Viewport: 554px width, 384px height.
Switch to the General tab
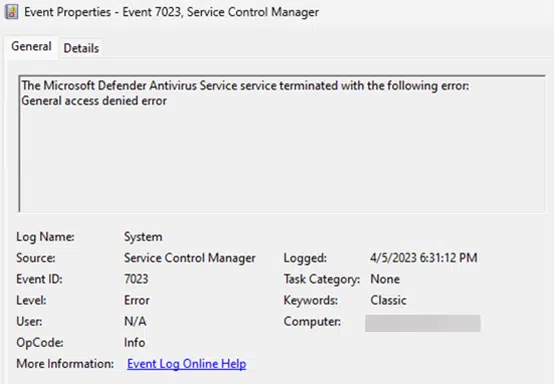pos(31,47)
